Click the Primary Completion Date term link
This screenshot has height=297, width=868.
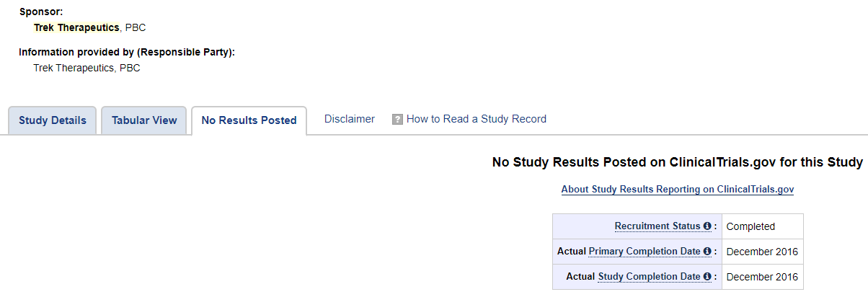645,252
